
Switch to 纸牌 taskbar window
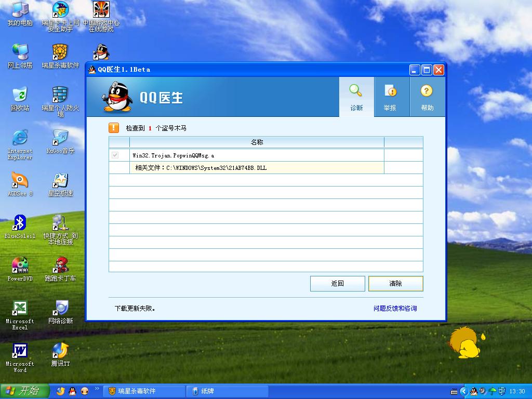coord(228,391)
